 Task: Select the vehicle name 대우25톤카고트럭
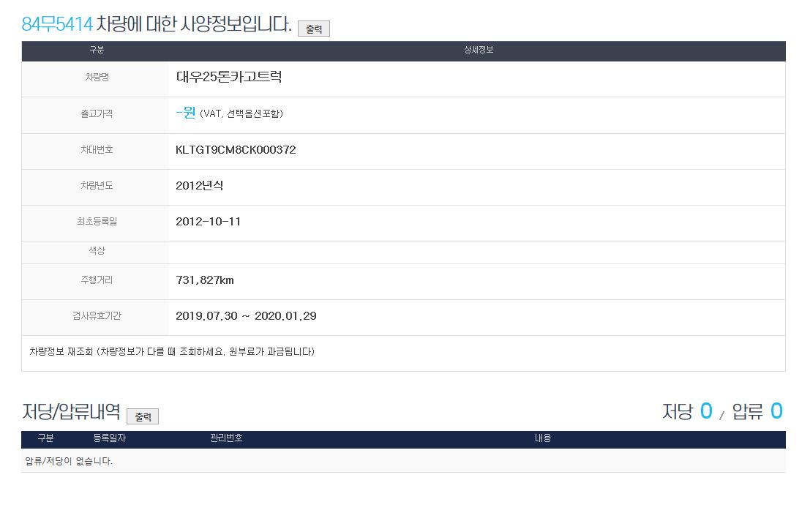point(229,77)
